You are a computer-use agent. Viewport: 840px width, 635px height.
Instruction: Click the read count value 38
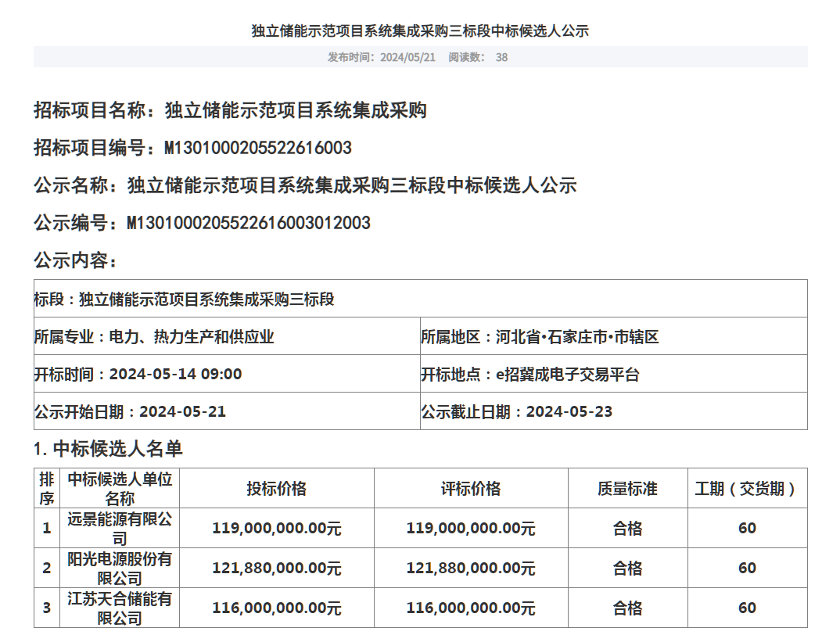click(x=501, y=57)
